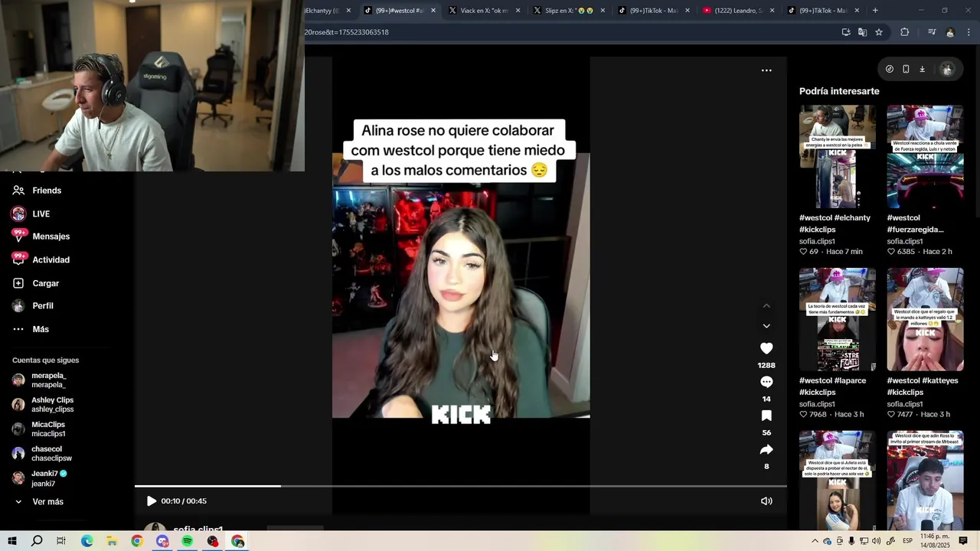
Task: Open #westcol #katteyes suggested video
Action: 925,319
